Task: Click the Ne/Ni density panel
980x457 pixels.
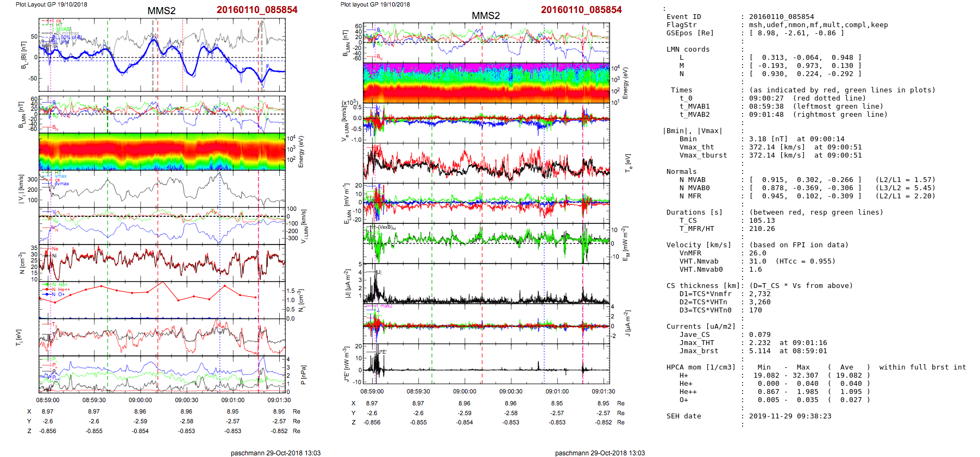Action: (162, 263)
